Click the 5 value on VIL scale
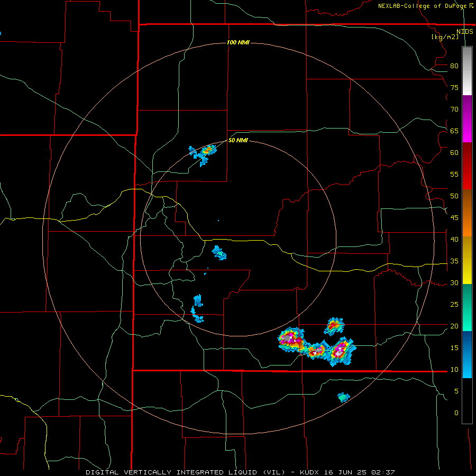The width and height of the screenshot is (476, 476). [456, 391]
